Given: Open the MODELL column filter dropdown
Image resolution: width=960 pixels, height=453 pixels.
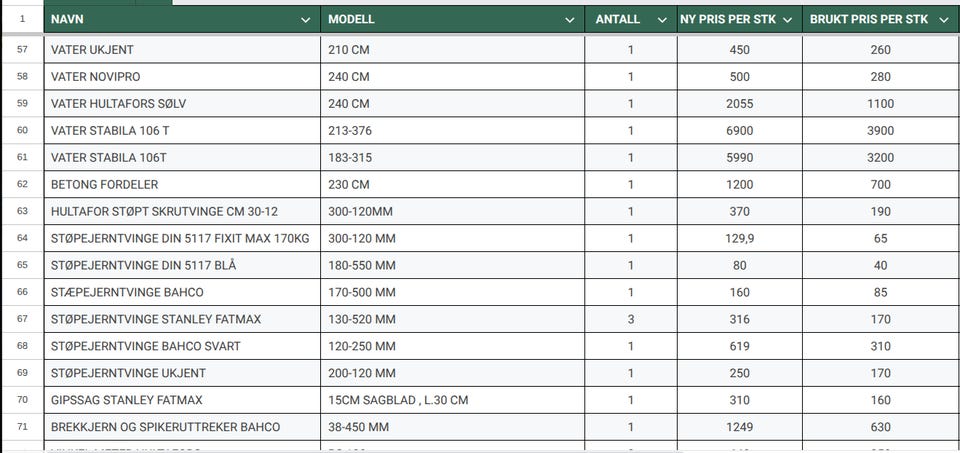Looking at the screenshot, I should pos(570,20).
